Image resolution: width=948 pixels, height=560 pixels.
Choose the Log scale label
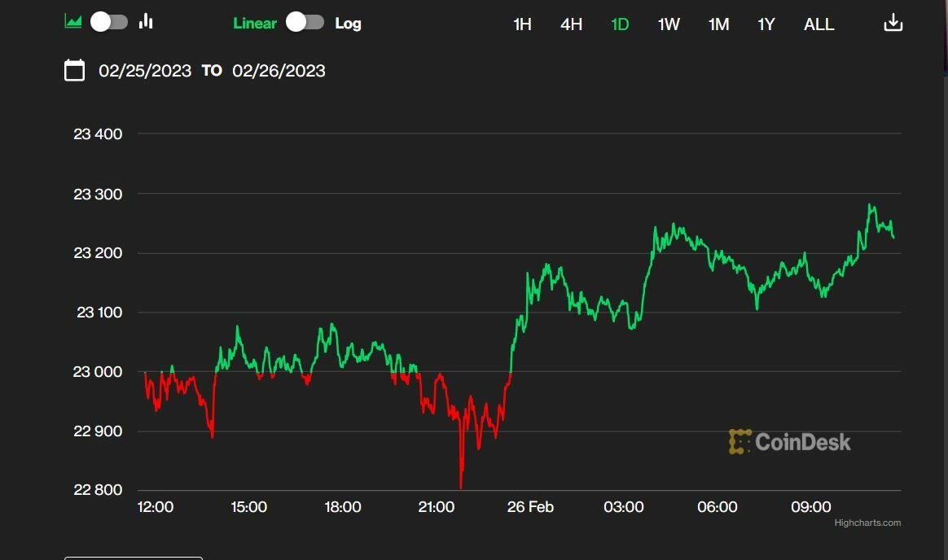click(x=349, y=24)
